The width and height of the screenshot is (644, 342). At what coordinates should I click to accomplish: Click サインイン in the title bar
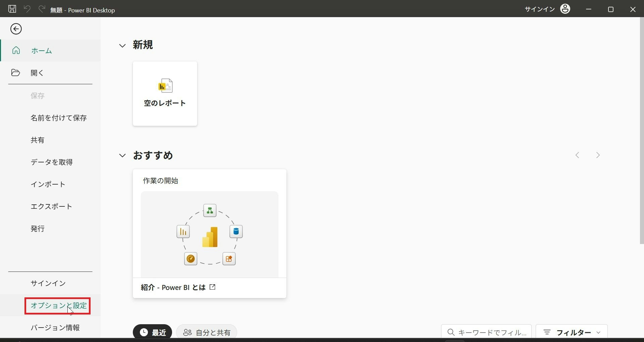click(x=540, y=9)
